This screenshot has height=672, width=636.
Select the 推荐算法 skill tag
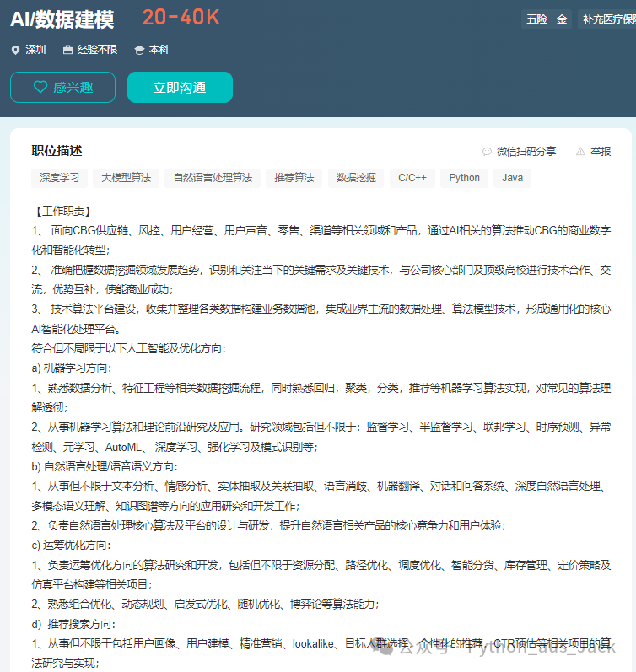pyautogui.click(x=294, y=178)
